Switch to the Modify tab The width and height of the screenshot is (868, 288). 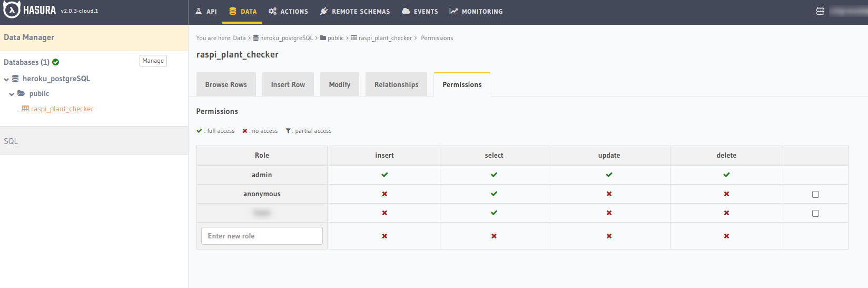340,84
